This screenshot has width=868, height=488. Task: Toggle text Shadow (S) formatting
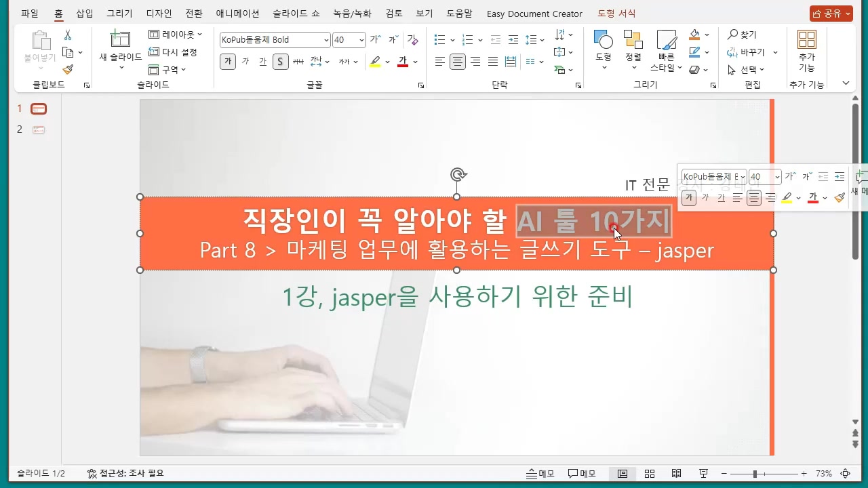[x=280, y=62]
